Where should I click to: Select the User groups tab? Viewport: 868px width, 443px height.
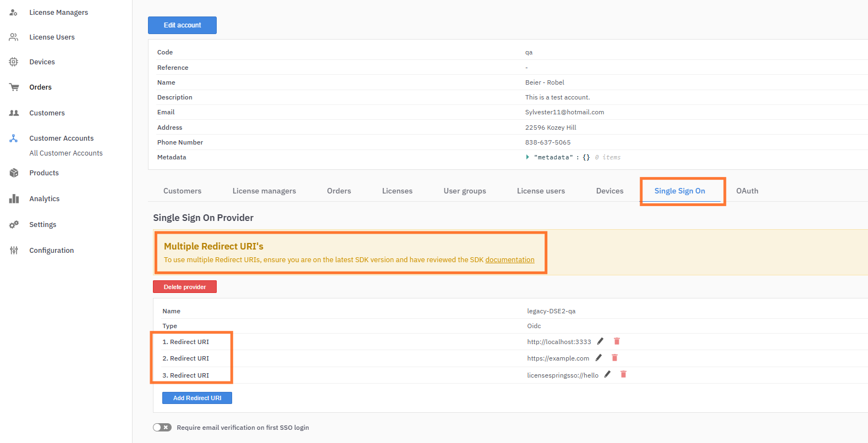point(465,191)
